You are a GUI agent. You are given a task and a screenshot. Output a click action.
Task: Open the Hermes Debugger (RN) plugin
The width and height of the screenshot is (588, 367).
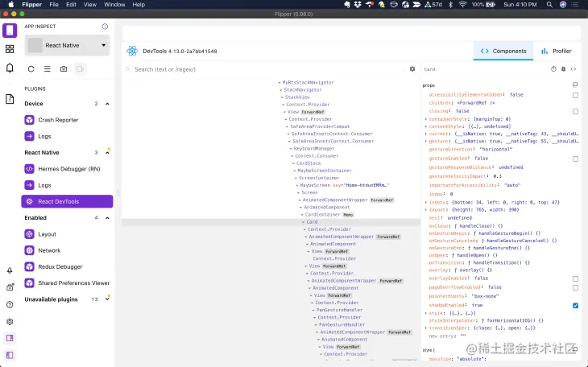coord(67,169)
